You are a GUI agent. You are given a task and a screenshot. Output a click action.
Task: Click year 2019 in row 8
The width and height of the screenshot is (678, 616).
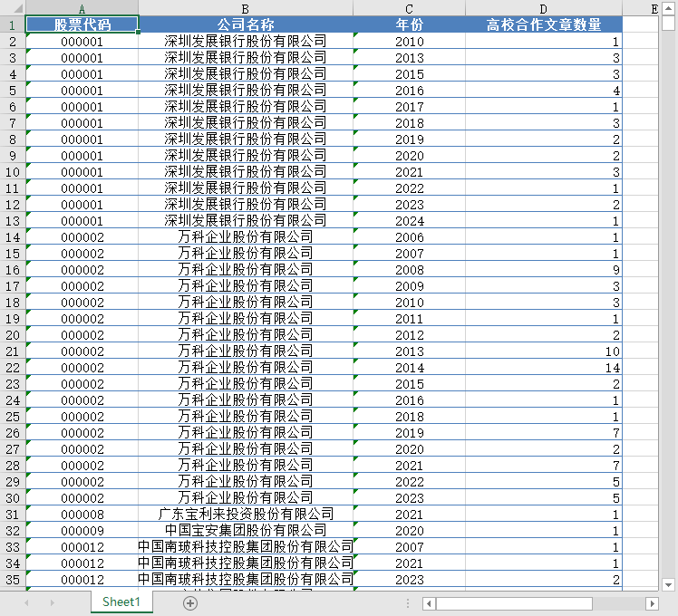[x=409, y=140]
